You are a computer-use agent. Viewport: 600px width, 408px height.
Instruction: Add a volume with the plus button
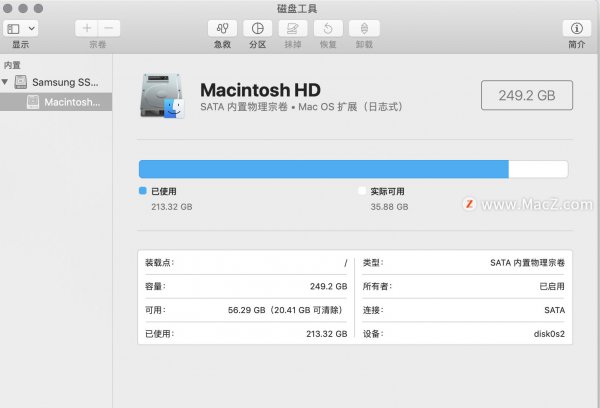87,30
